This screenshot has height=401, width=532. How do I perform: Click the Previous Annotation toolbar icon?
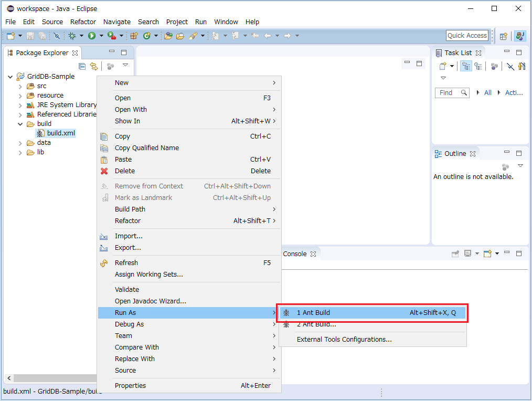pyautogui.click(x=235, y=36)
